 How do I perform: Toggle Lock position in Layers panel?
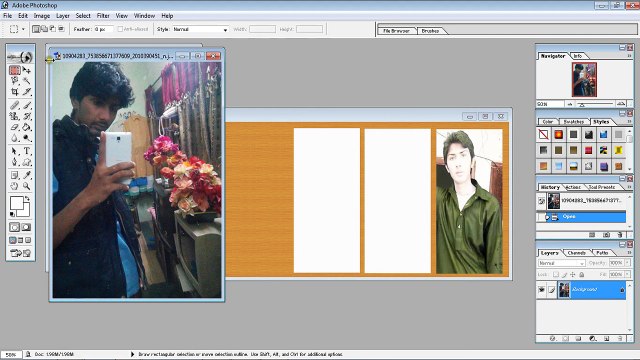573,275
